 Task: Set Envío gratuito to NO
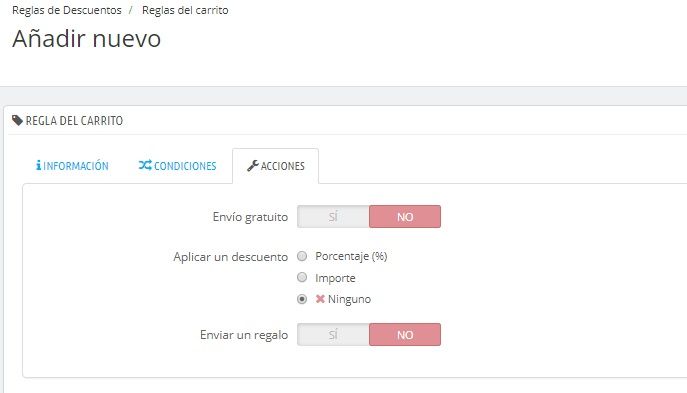pyautogui.click(x=405, y=216)
